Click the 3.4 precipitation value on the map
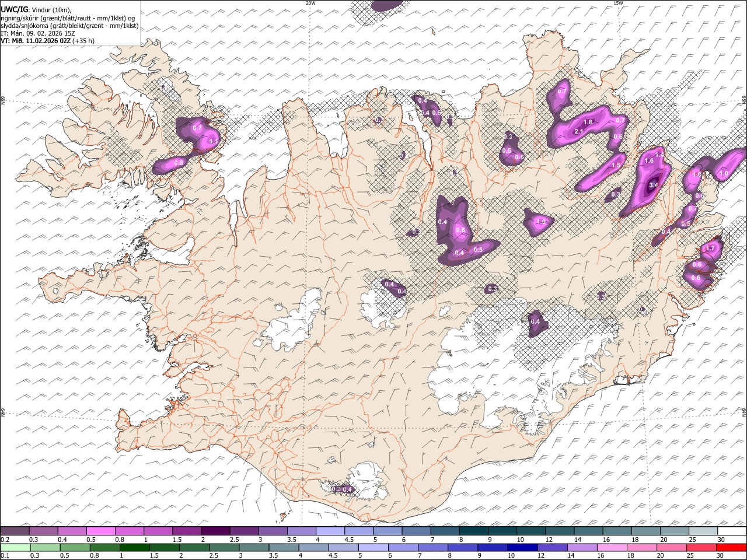The image size is (747, 560). click(654, 185)
